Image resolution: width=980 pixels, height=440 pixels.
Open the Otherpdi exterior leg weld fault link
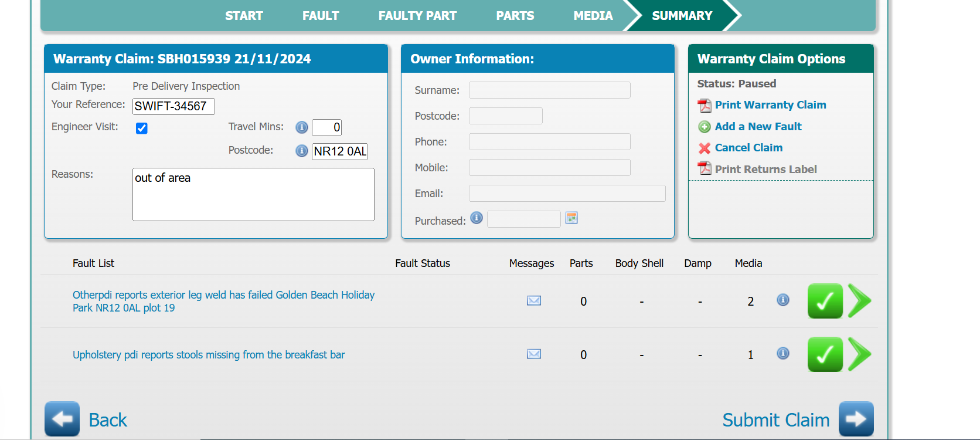click(223, 302)
